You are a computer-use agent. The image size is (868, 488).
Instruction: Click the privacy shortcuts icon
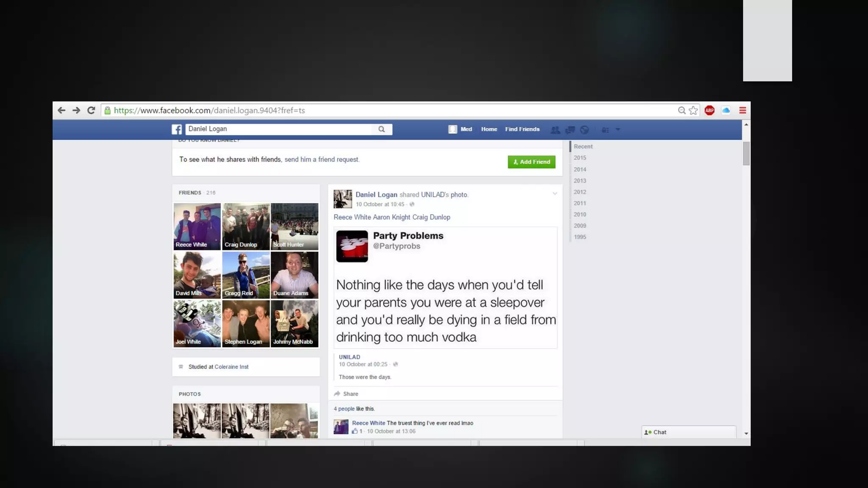tap(605, 130)
